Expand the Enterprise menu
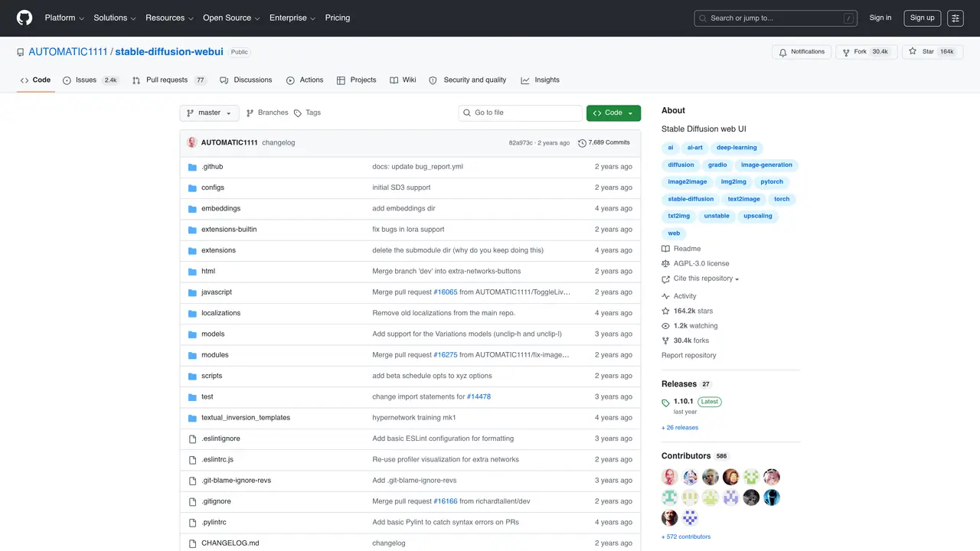The width and height of the screenshot is (980, 551). 292,18
